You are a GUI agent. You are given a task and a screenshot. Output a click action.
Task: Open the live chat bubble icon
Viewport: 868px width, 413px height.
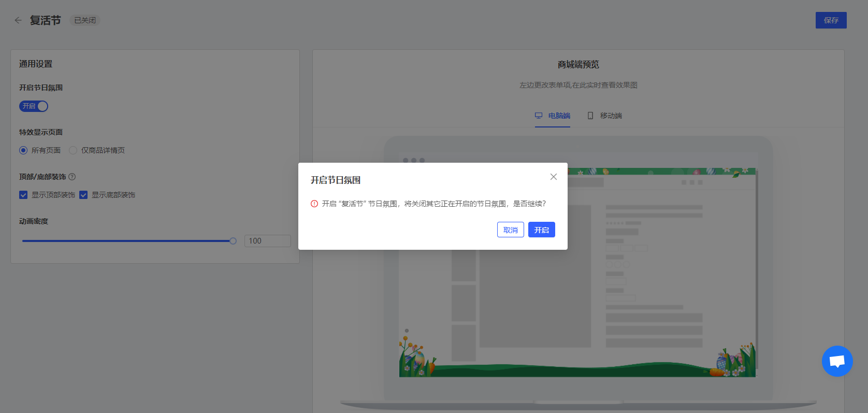[837, 361]
